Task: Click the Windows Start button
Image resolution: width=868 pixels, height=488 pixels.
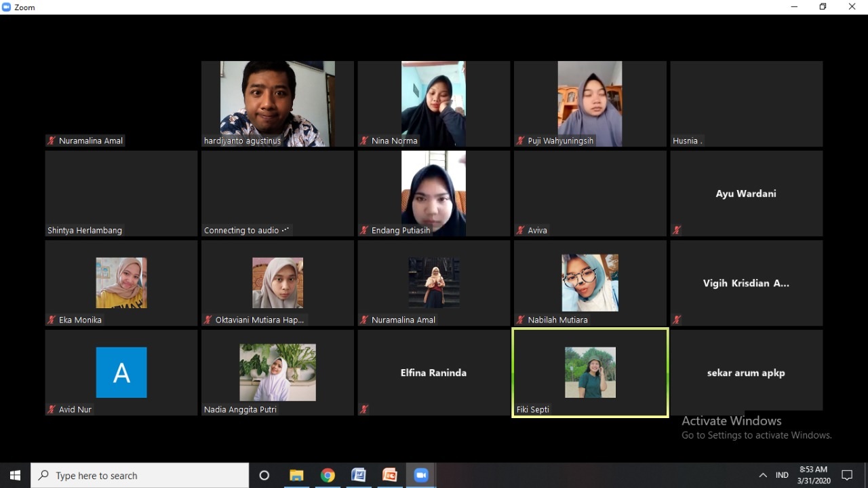Action: click(14, 475)
